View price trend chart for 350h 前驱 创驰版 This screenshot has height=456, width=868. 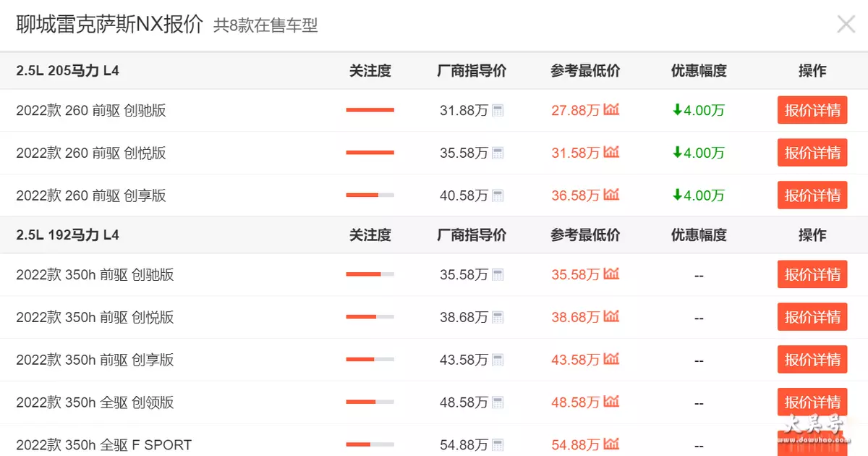(x=612, y=274)
